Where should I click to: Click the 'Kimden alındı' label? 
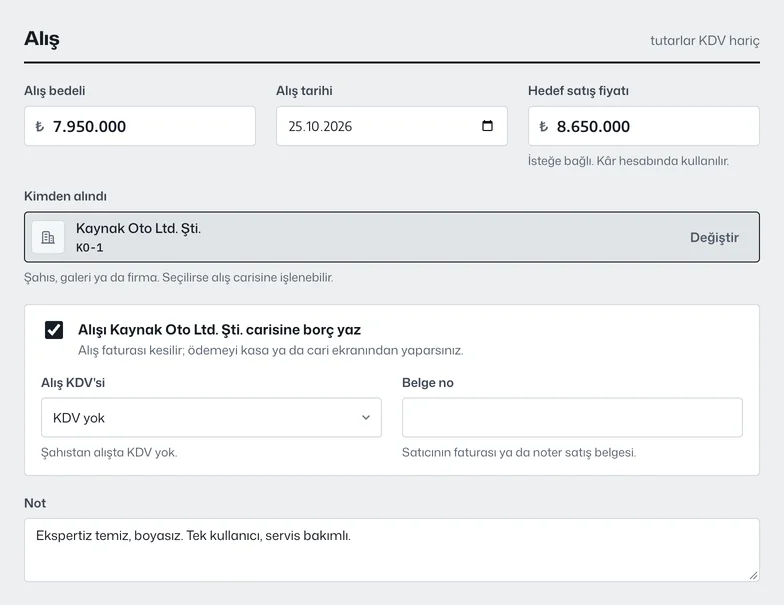coord(65,196)
